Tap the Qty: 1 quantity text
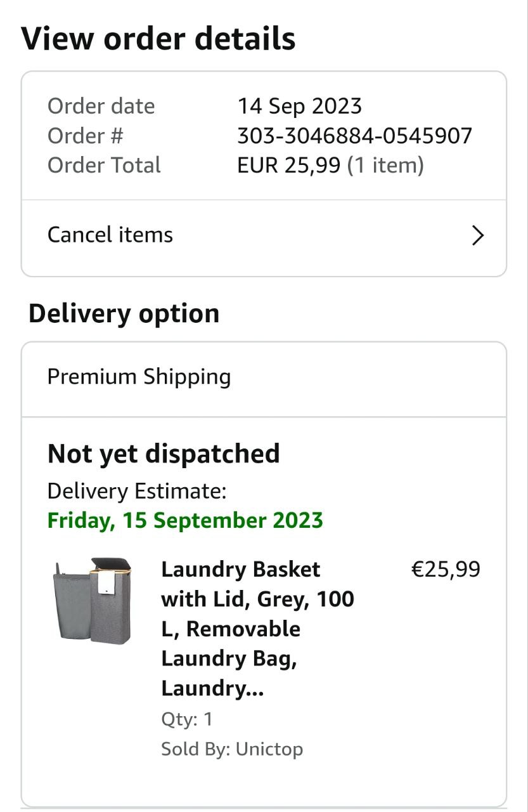 pos(187,719)
